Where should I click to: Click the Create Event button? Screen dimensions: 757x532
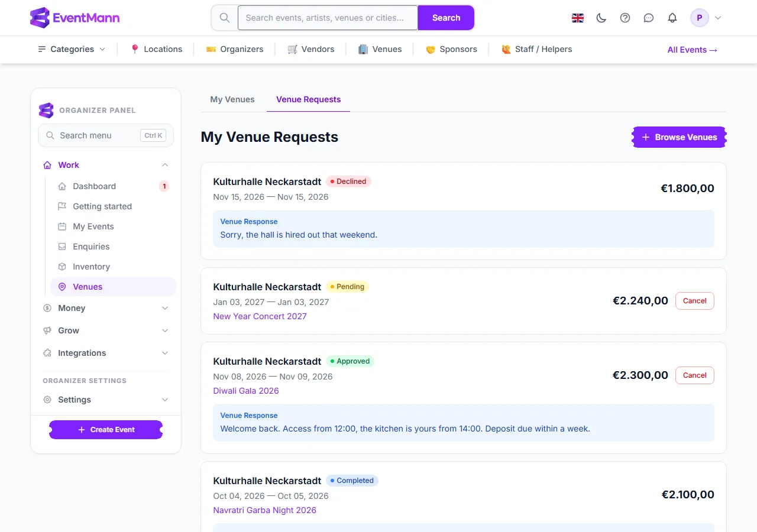pyautogui.click(x=106, y=430)
